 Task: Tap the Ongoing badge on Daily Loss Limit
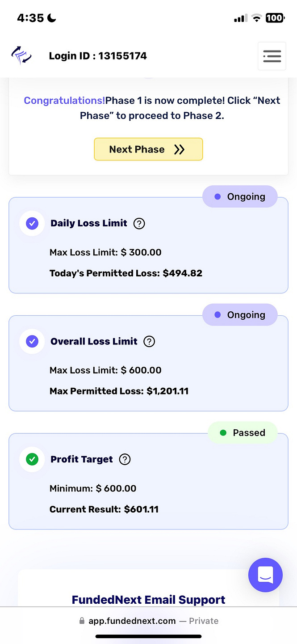[240, 197]
